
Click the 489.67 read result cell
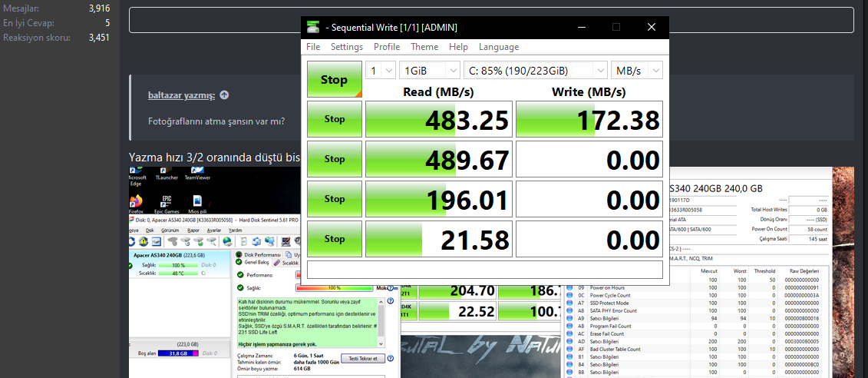(439, 159)
